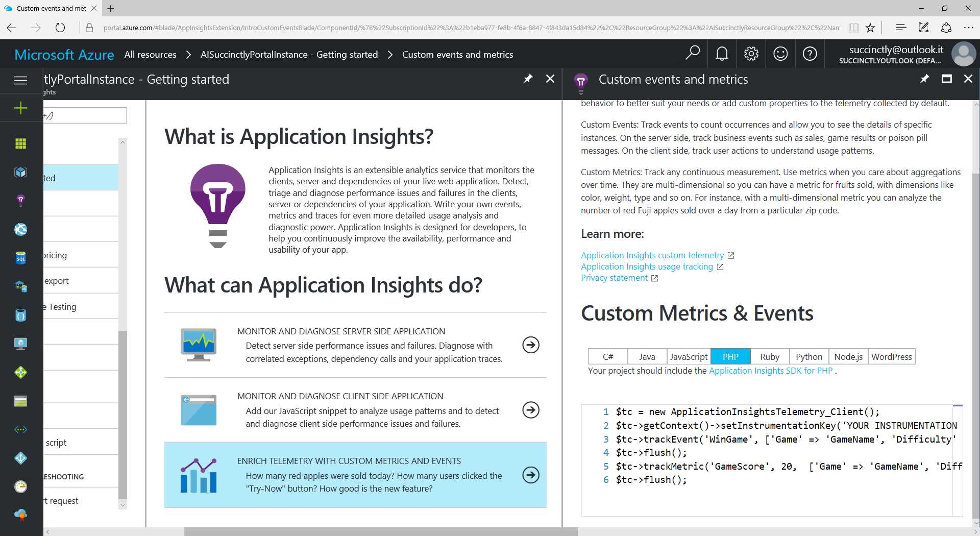Open the browser More actions ellipsis
This screenshot has height=536, width=980.
(x=968, y=28)
